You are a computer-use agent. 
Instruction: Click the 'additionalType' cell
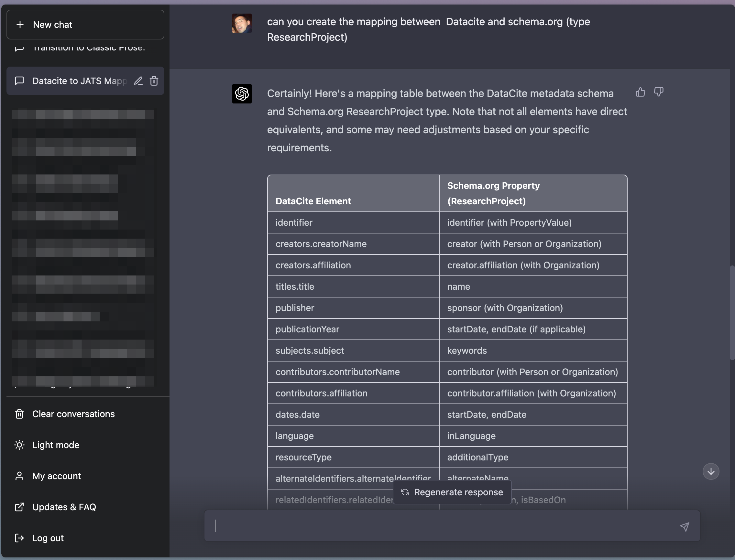[533, 457]
